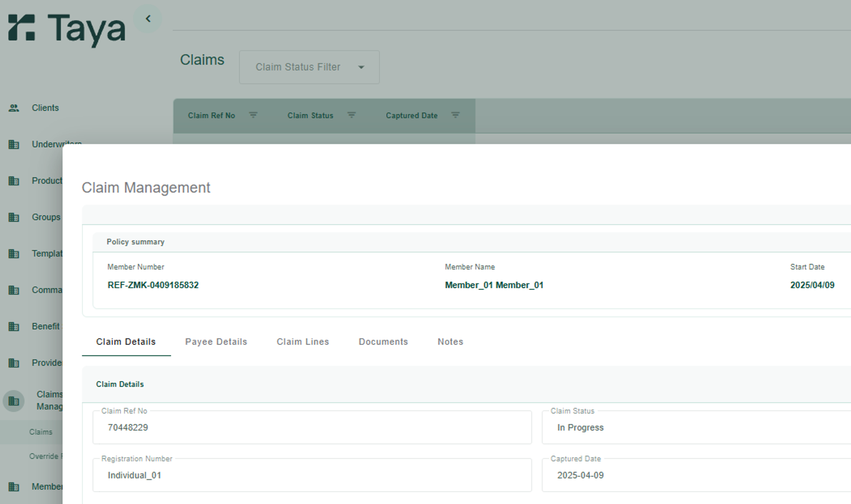
Task: Click the Claim Status Filter dropdown arrow
Action: [x=361, y=67]
